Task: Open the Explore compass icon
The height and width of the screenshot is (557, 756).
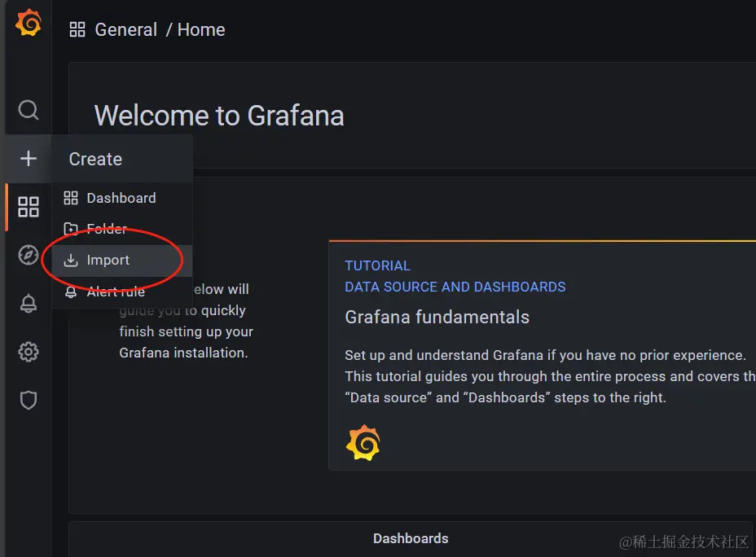Action: tap(29, 255)
